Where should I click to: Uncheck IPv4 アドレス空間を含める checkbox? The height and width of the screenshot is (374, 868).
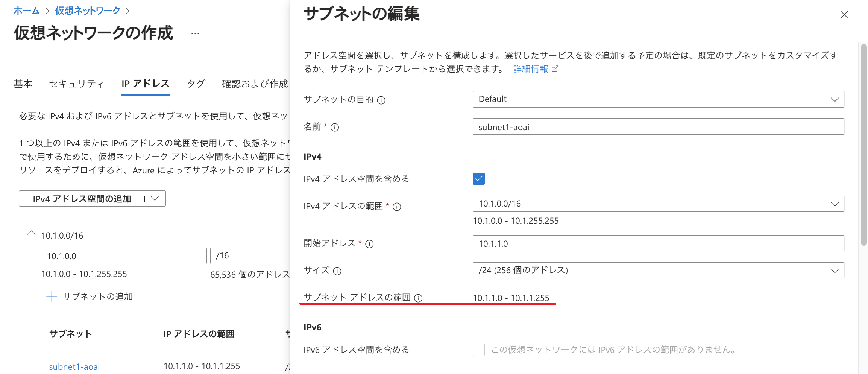478,179
